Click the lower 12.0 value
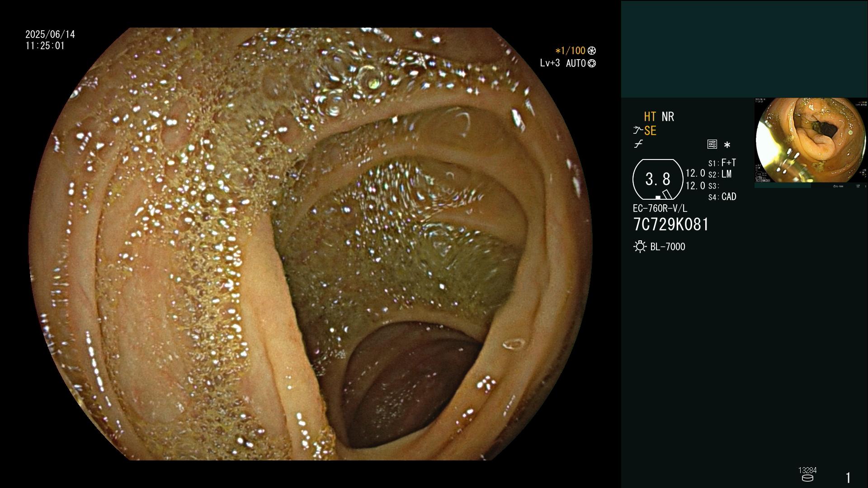 tap(695, 186)
